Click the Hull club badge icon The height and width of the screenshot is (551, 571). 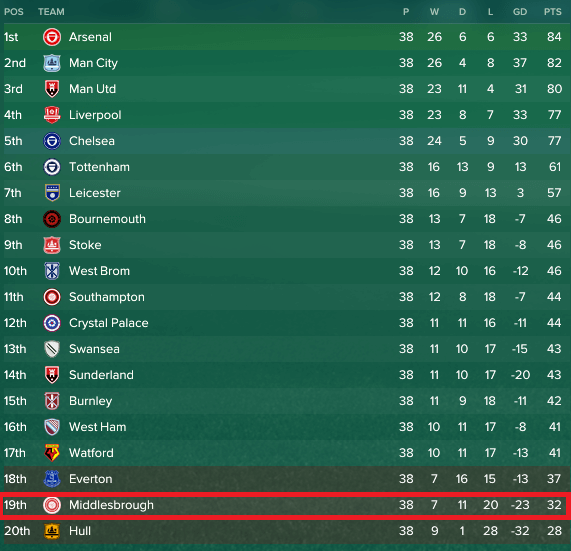tap(52, 531)
